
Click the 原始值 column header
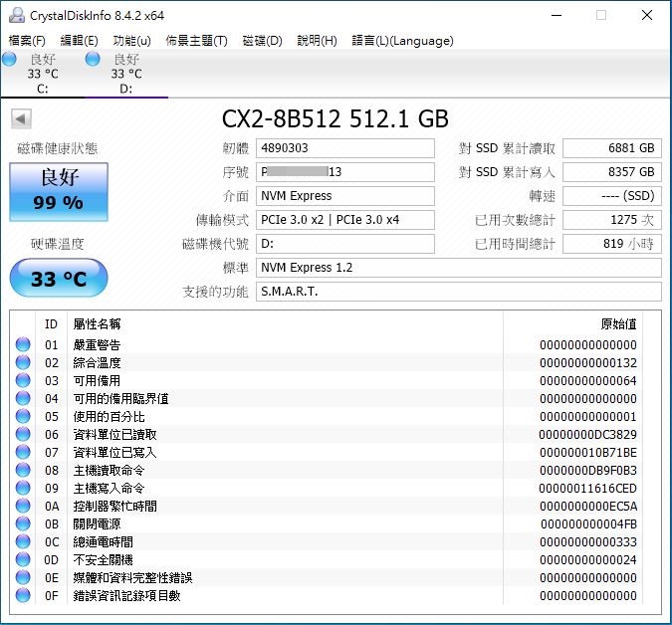point(617,324)
